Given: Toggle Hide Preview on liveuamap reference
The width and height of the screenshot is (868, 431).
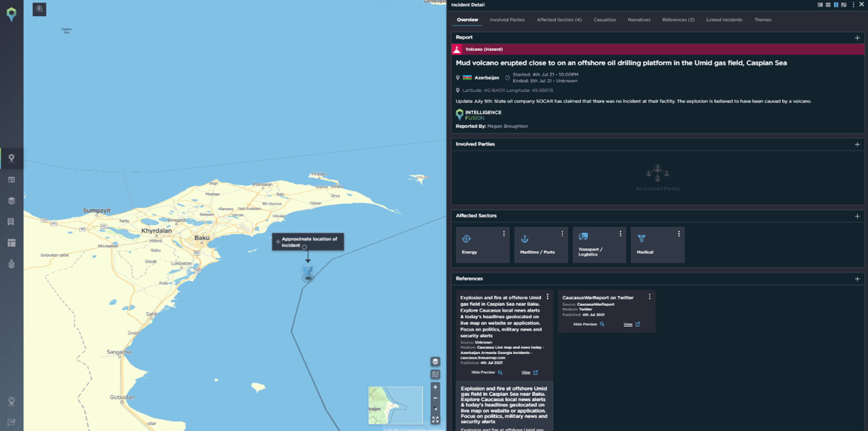Looking at the screenshot, I should (487, 372).
